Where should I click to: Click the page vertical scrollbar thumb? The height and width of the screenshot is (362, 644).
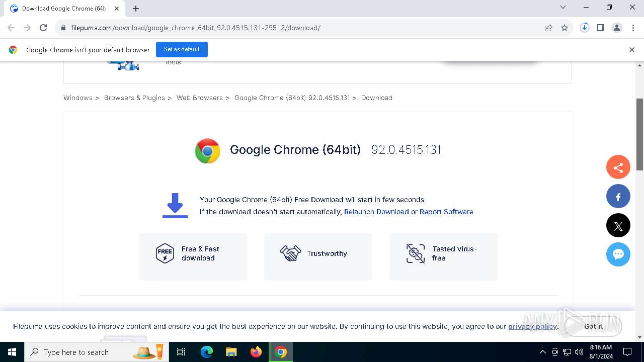(x=640, y=134)
